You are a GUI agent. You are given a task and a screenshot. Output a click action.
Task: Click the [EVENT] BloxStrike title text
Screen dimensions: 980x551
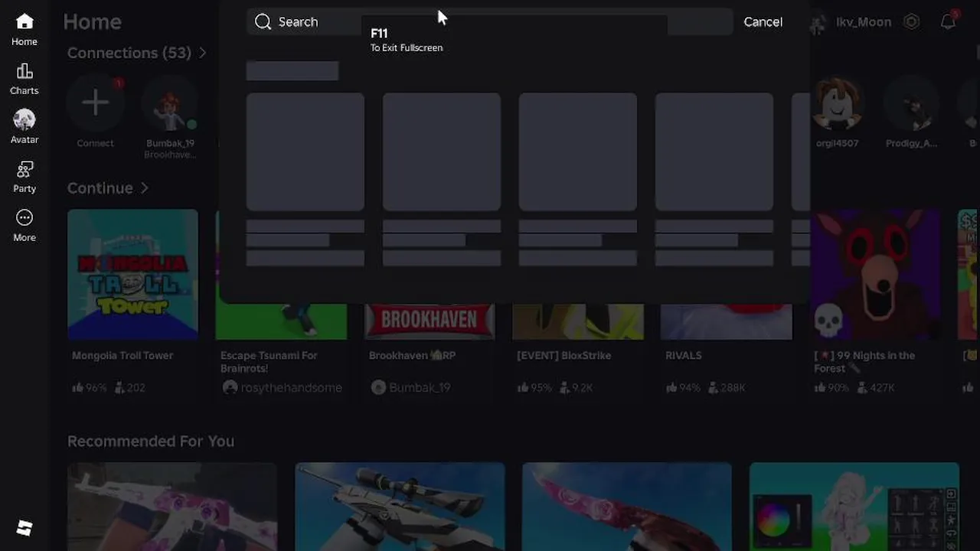(563, 355)
